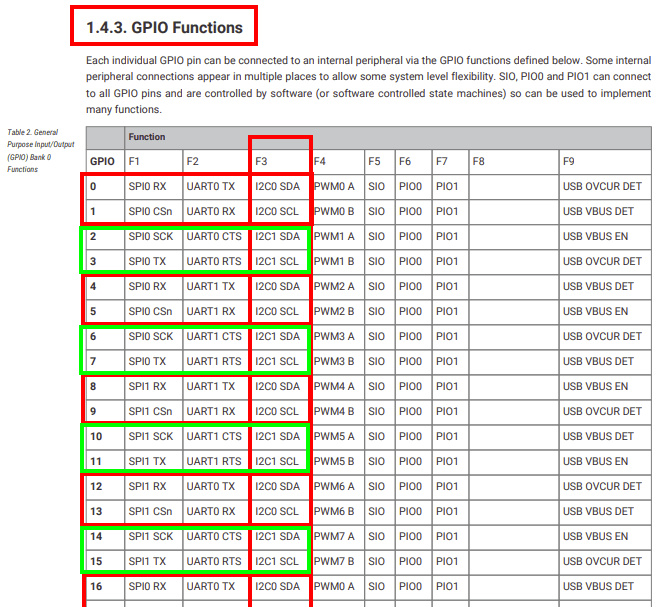Click 'PIO0' cell in GPIO 12 row
The width and height of the screenshot is (660, 607).
(x=410, y=487)
